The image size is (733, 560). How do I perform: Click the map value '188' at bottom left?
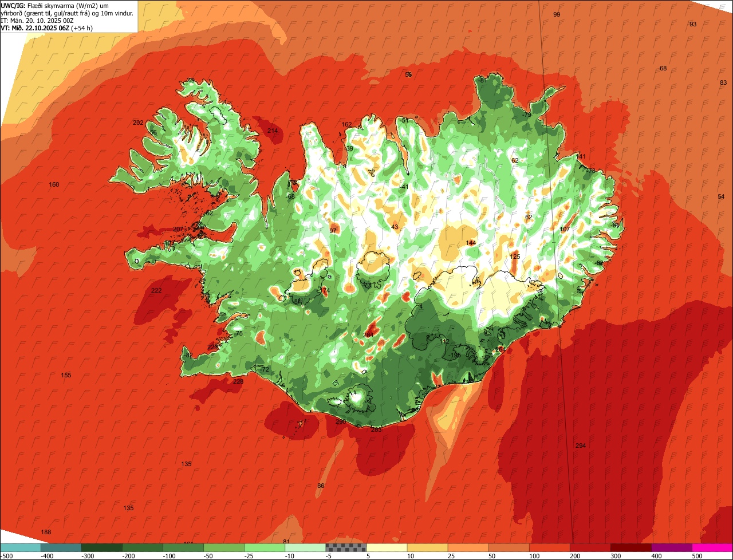(46, 532)
